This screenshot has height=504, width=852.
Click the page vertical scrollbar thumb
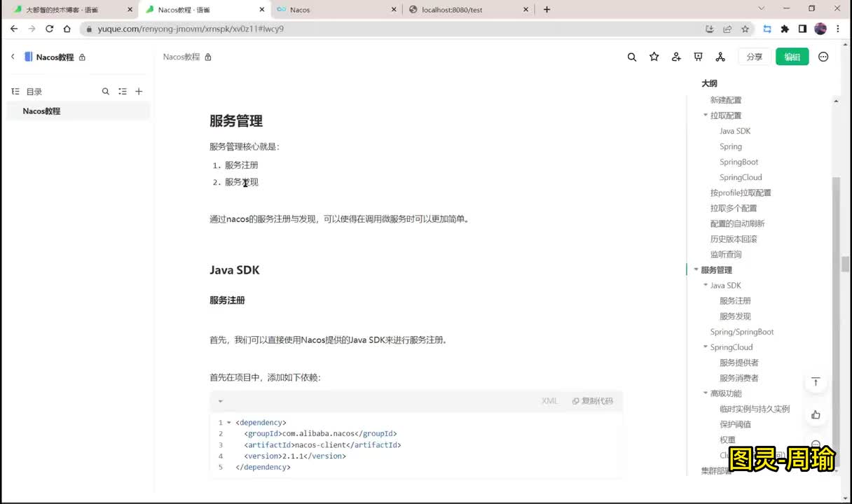[x=846, y=264]
